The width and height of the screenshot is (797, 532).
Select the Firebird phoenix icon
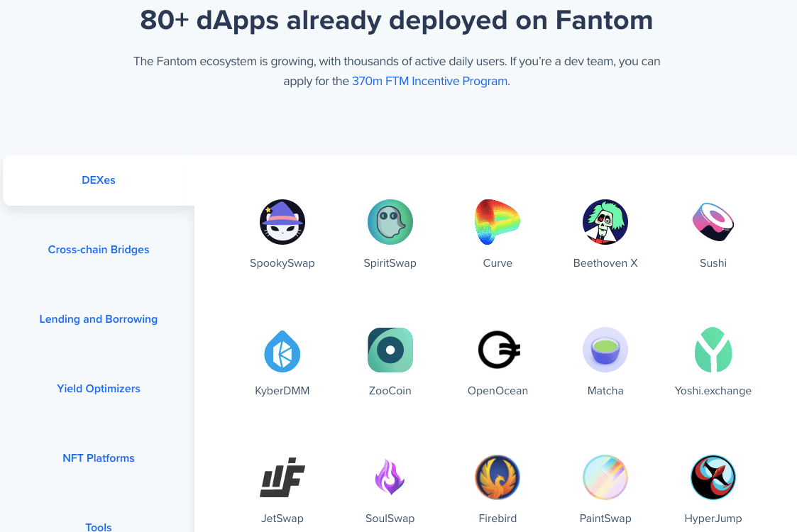coord(498,477)
